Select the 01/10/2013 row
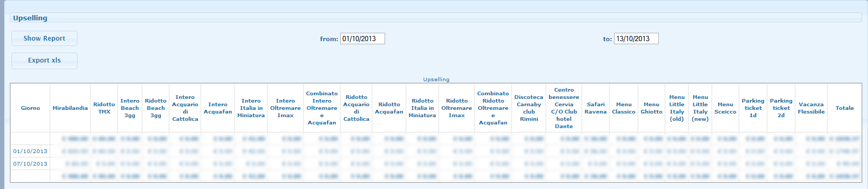 [436, 151]
